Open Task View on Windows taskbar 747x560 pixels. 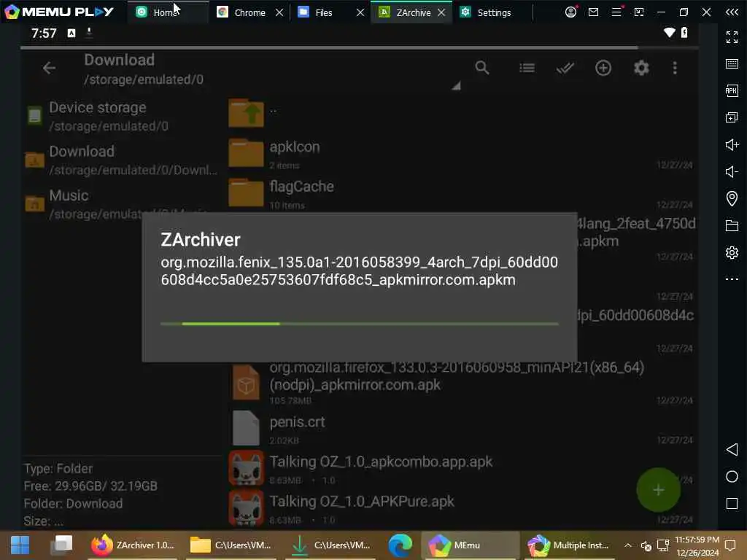[x=62, y=545]
